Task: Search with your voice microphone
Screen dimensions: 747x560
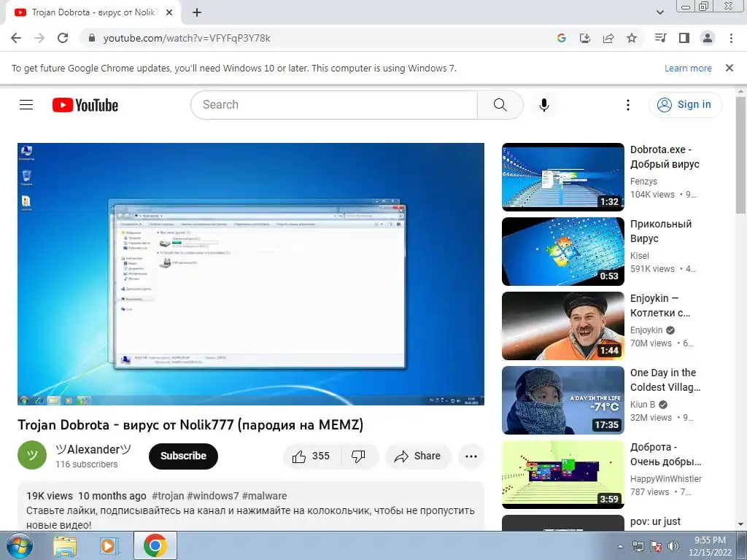Action: (x=544, y=105)
